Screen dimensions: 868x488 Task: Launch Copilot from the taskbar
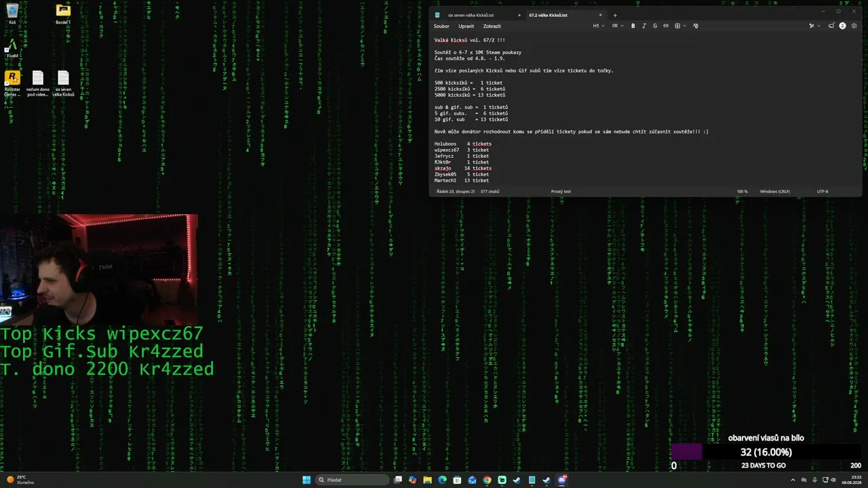tap(413, 480)
